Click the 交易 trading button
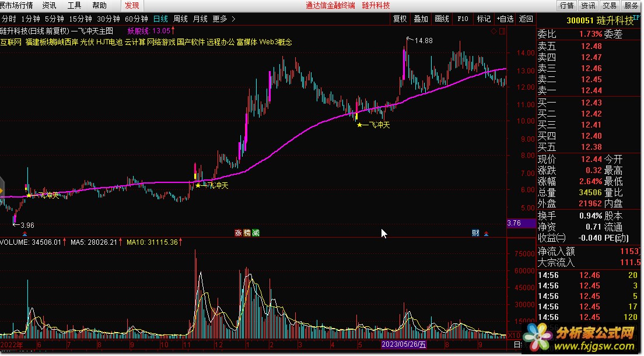The image size is (644, 356). [x=610, y=5]
